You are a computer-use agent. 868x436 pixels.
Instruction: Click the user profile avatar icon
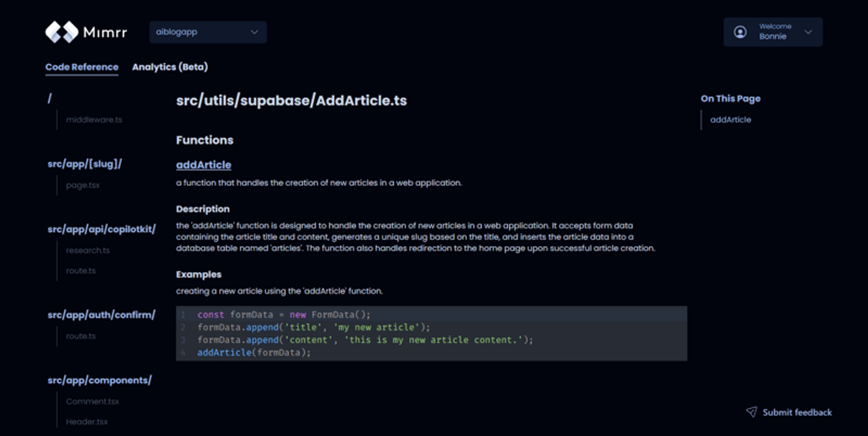coord(740,32)
